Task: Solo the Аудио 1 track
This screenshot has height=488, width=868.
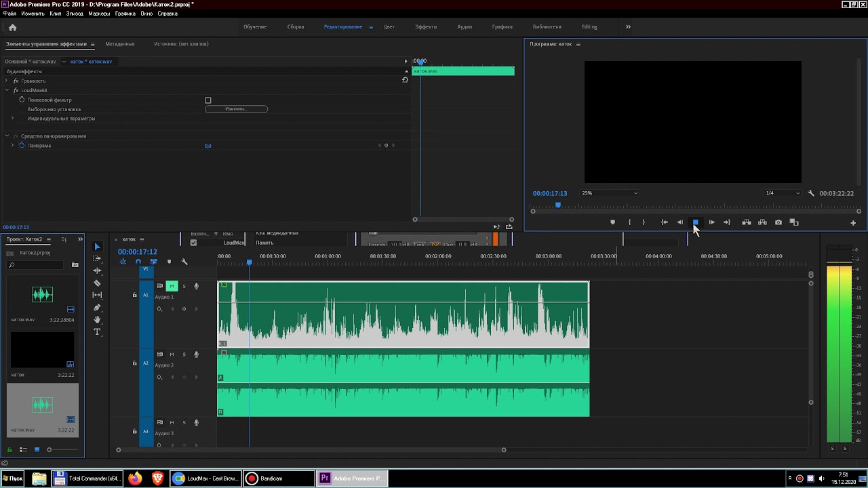Action: [184, 286]
